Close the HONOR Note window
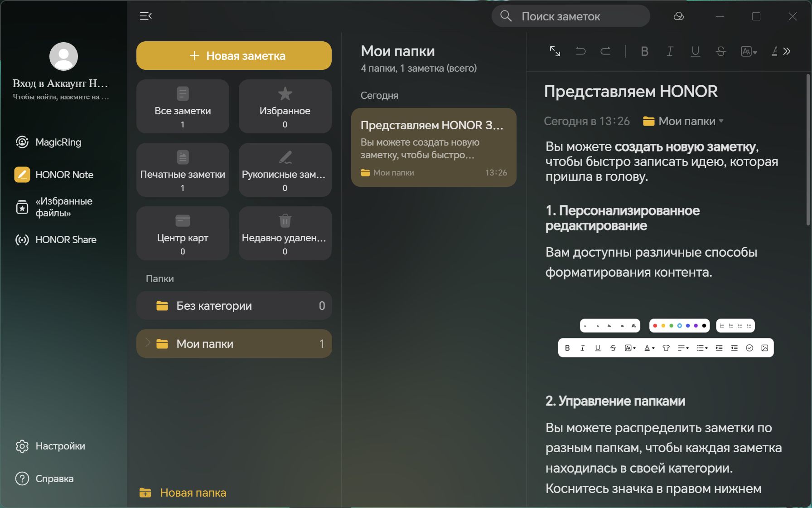This screenshot has width=812, height=508. click(x=793, y=16)
